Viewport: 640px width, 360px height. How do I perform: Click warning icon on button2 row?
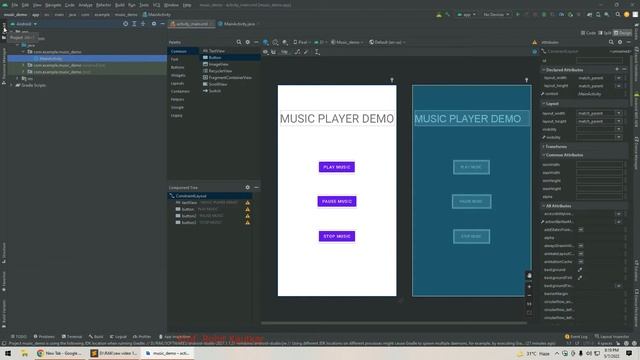coord(247,216)
